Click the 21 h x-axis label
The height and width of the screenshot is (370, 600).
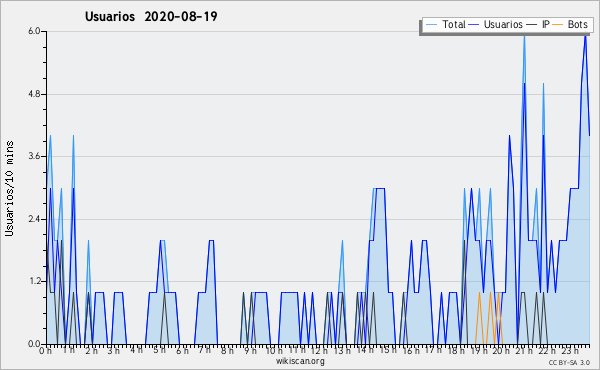[523, 350]
